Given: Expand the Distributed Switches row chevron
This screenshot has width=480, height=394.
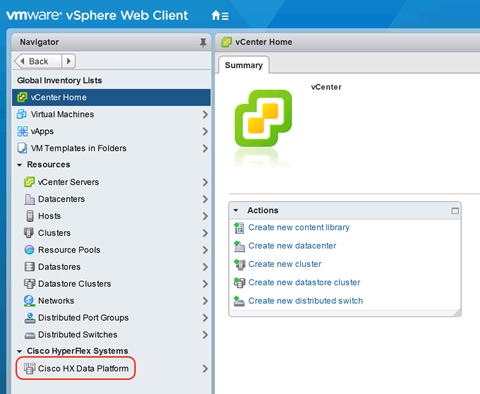Looking at the screenshot, I should [205, 335].
